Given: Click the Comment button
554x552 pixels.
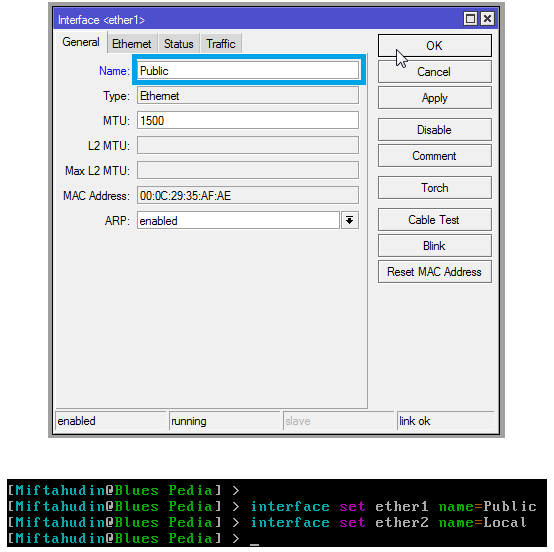Looking at the screenshot, I should coord(435,156).
